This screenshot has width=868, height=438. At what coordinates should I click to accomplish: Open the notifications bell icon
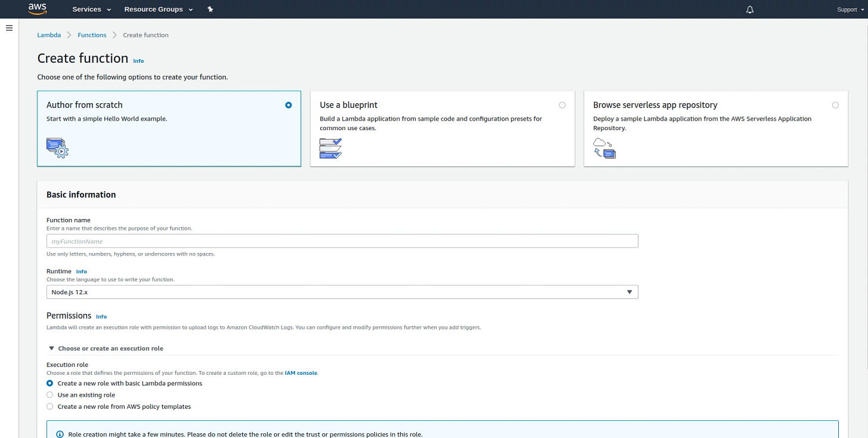(749, 9)
